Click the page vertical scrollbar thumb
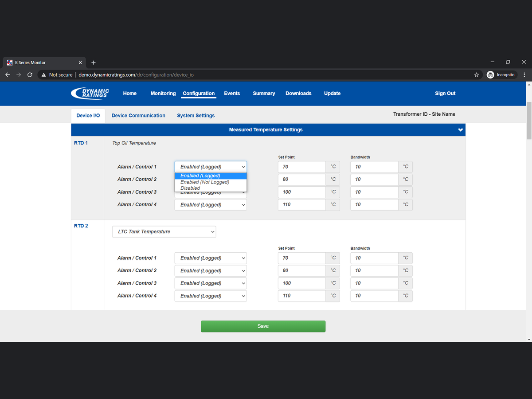This screenshot has width=532, height=399. tap(529, 121)
